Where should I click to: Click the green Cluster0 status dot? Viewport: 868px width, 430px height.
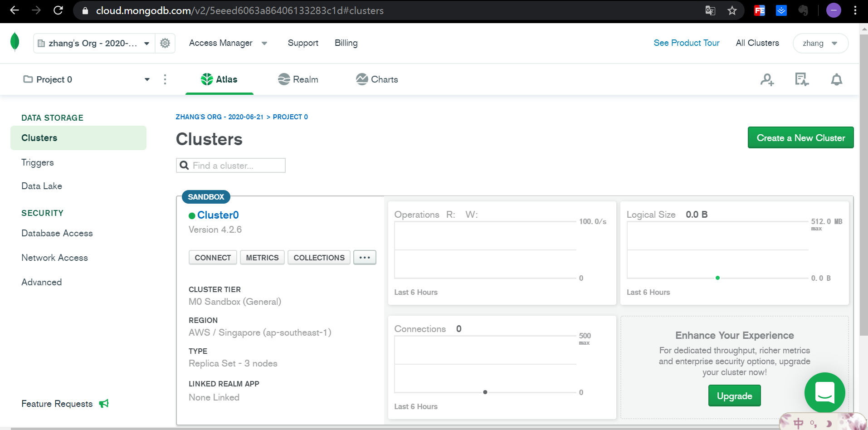(x=192, y=215)
